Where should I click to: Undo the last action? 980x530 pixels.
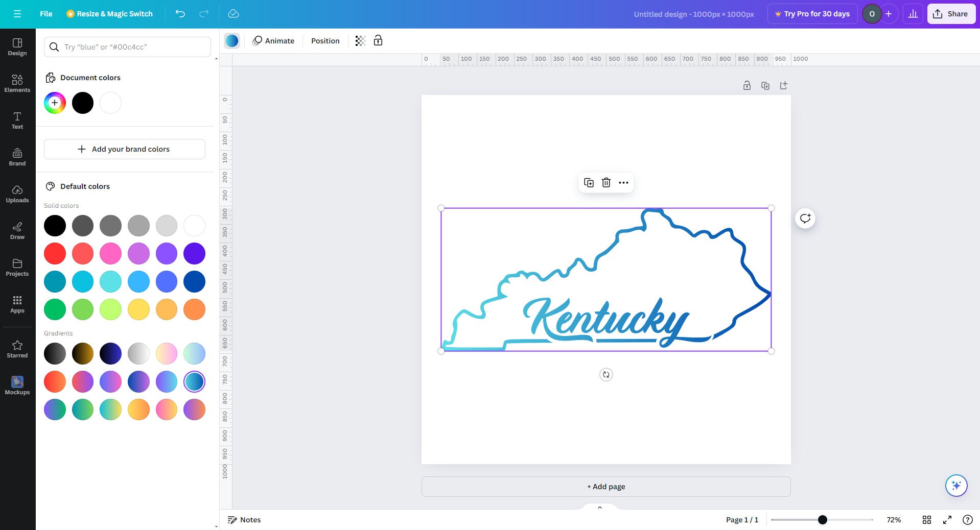click(180, 14)
